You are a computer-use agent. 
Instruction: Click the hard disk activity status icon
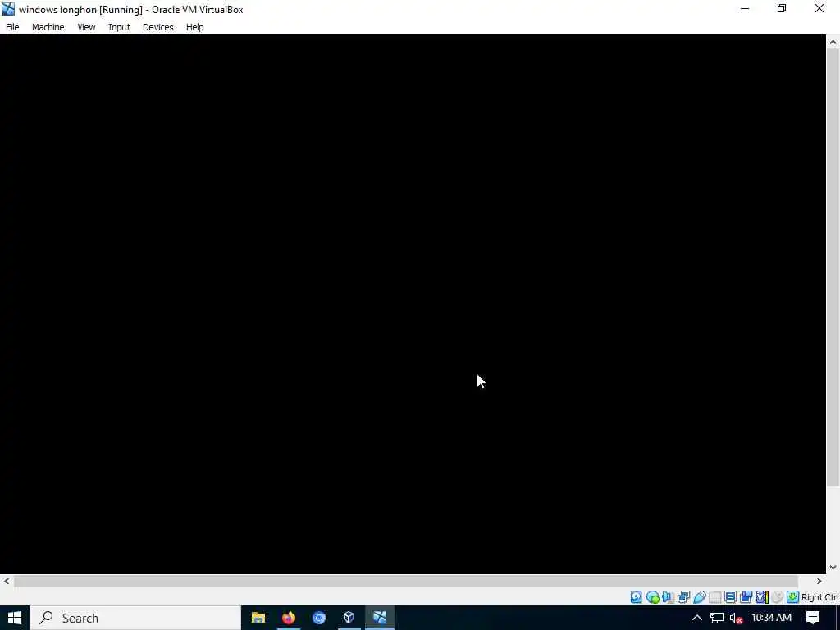point(636,597)
